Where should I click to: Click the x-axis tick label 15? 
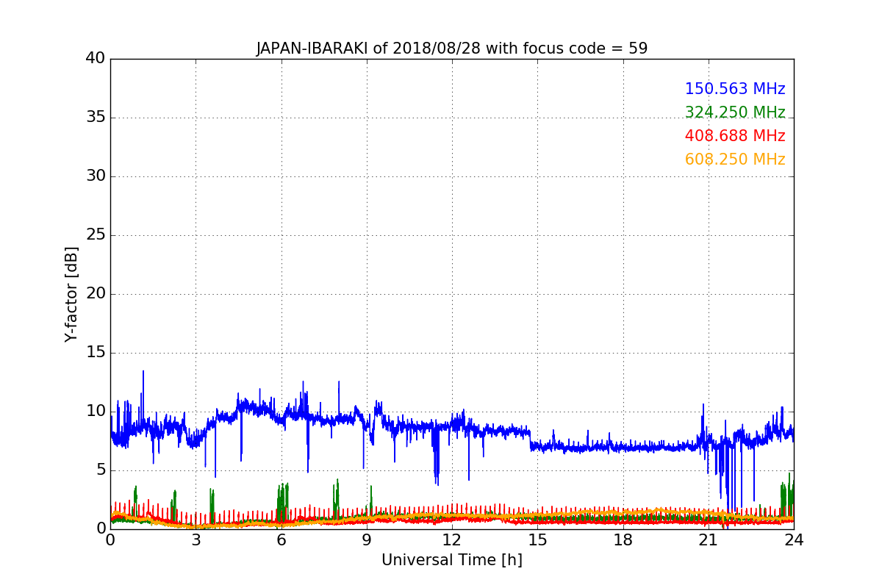537,539
